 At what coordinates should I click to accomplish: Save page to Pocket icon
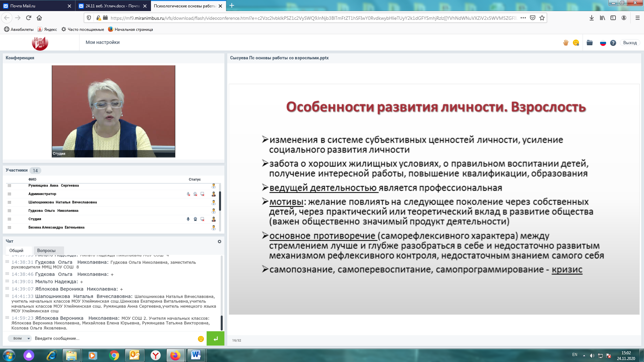tap(533, 18)
